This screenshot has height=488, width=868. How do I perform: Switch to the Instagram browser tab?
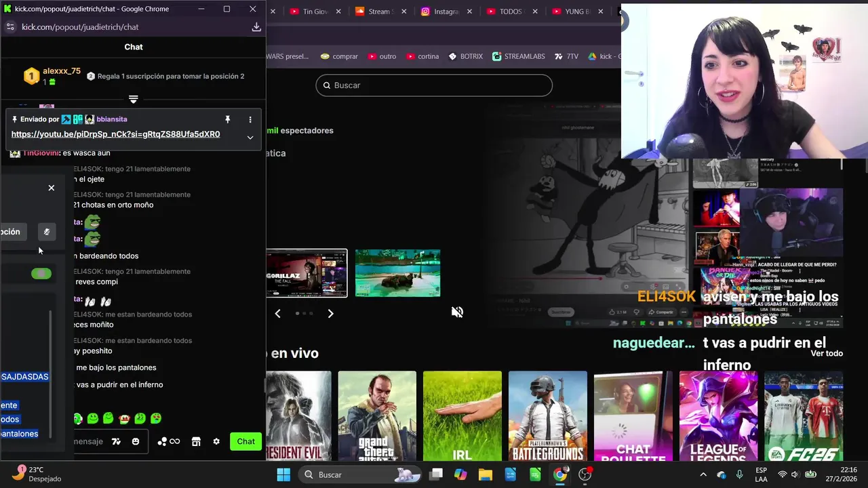(440, 12)
